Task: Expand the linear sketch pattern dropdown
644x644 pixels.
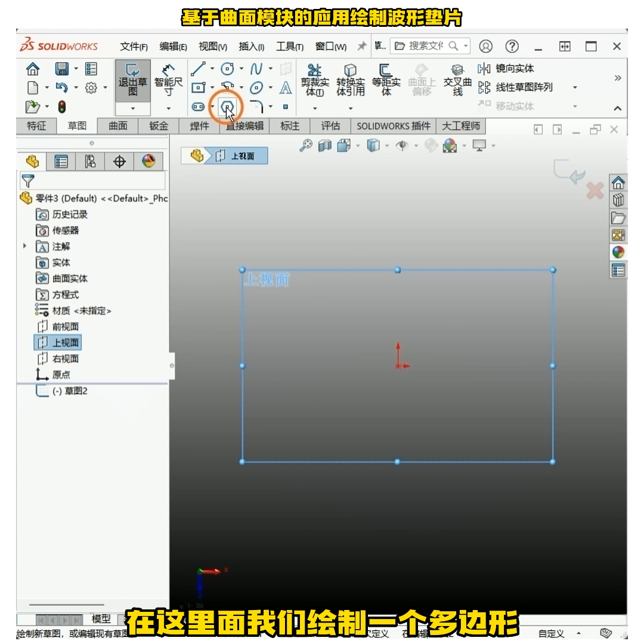Action: [574, 86]
